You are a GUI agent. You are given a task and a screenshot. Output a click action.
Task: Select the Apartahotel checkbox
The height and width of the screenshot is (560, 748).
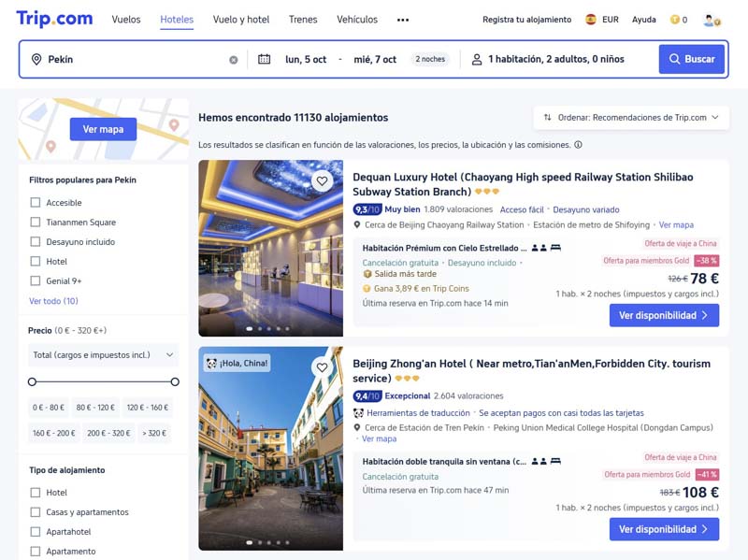pyautogui.click(x=36, y=531)
